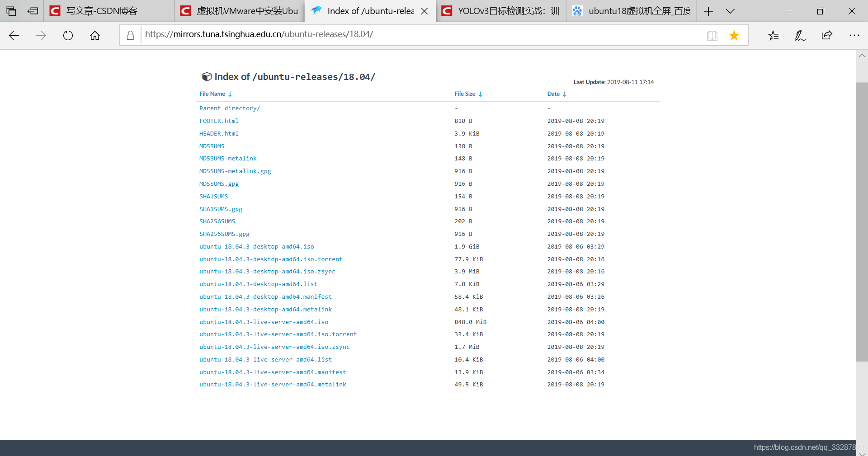Download live-server-amd64.iso.torrent file

tap(278, 334)
